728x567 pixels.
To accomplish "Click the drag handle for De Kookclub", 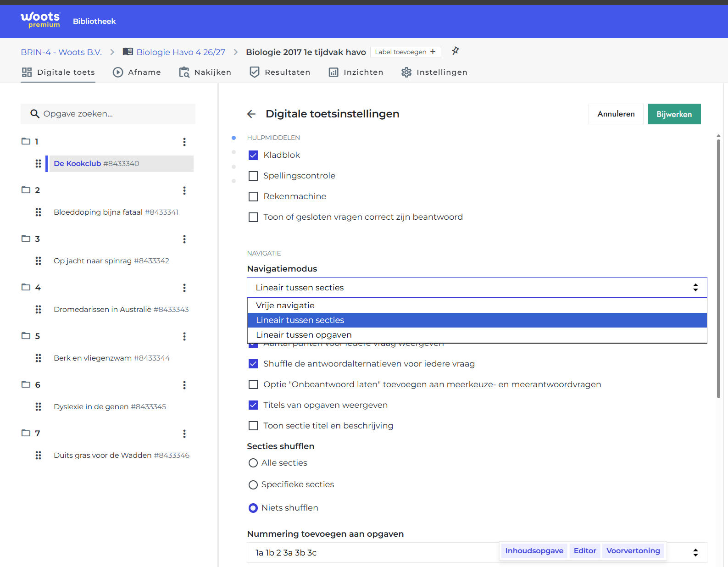I will coord(39,164).
